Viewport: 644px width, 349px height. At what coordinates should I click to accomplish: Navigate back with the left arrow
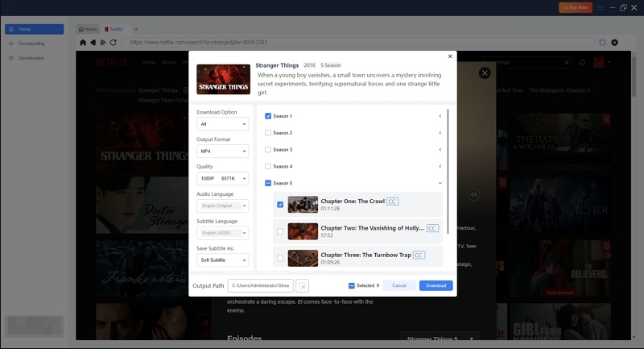(93, 43)
